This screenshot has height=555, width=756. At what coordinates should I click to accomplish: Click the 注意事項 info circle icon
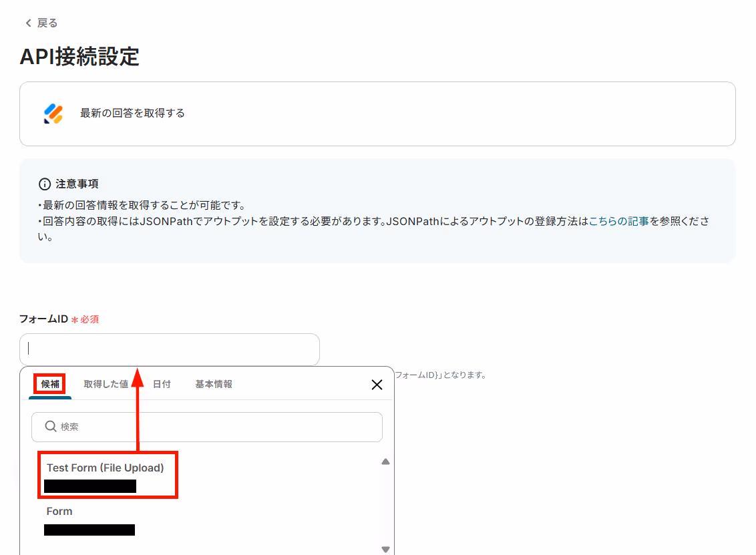pos(44,184)
